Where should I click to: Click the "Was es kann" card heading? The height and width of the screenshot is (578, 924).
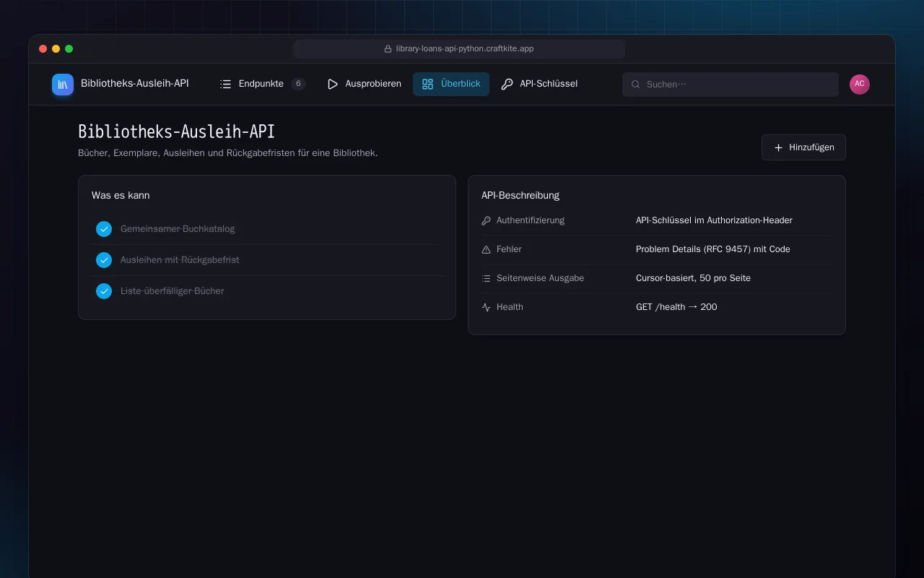(121, 195)
